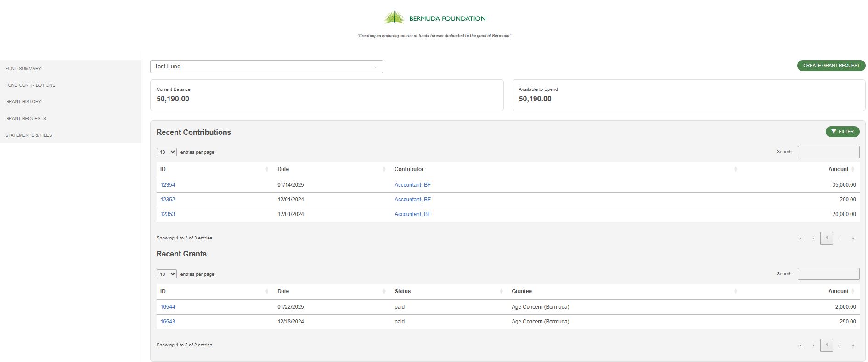Go to next page of Recent Grants
This screenshot has height=362, width=868.
click(840, 345)
